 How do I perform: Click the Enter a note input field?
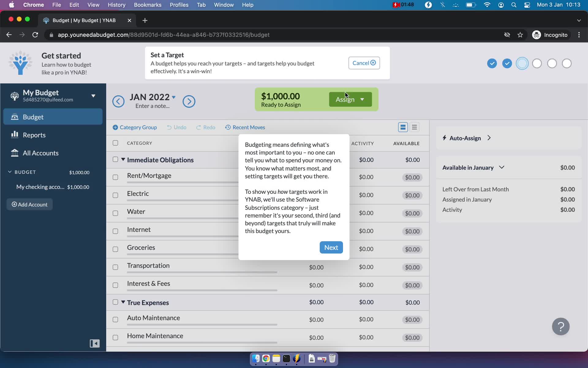pyautogui.click(x=153, y=106)
